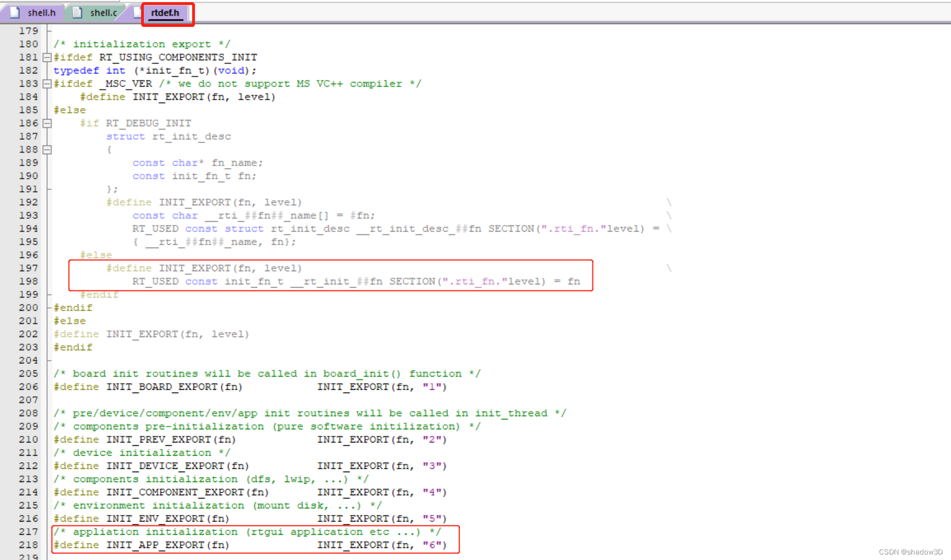Click 'INIT_EXPORT(fn, "6")' on line 218
The width and height of the screenshot is (951, 560).
point(382,545)
